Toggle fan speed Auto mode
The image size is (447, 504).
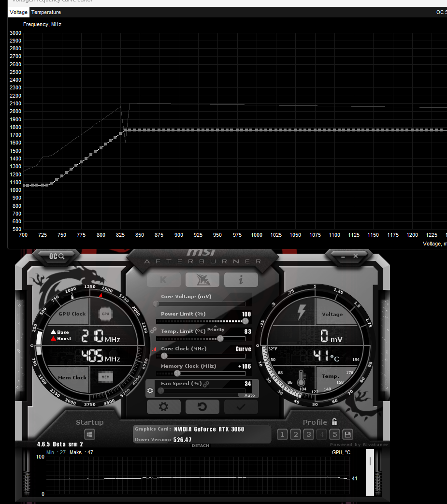click(x=249, y=395)
